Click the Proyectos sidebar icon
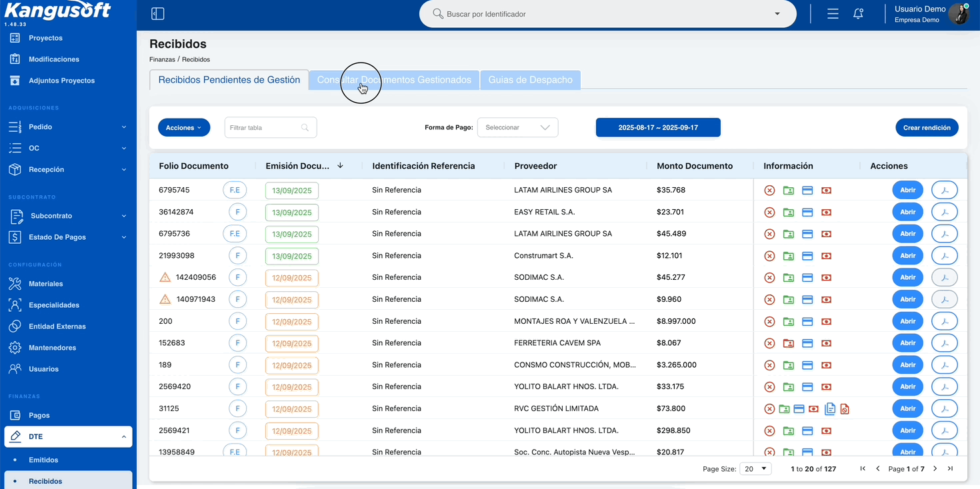980x489 pixels. pos(15,38)
